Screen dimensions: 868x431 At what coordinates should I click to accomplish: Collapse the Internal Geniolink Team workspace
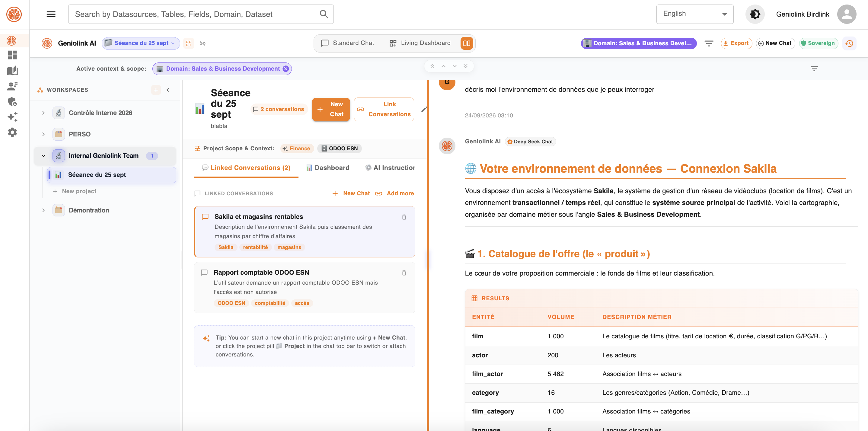(x=43, y=156)
